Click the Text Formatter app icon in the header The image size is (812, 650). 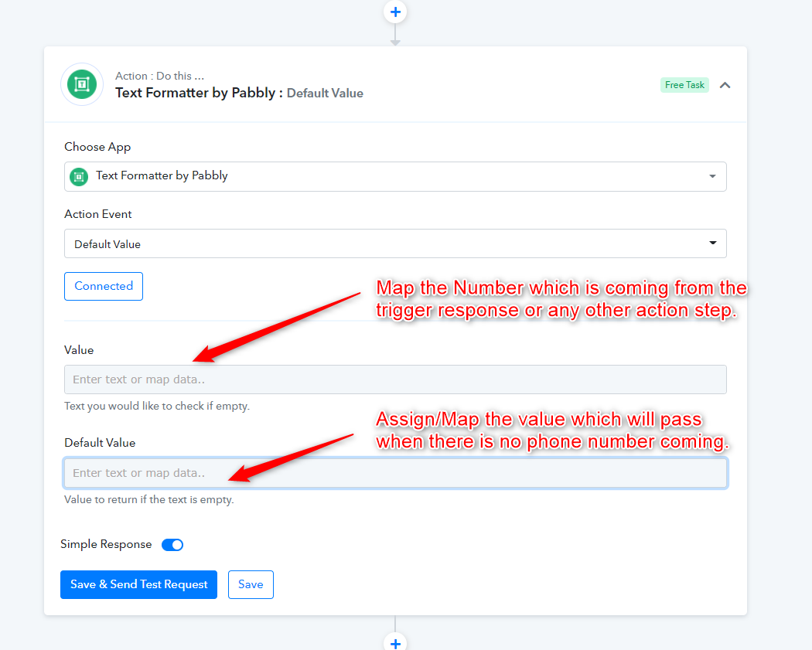[x=82, y=84]
